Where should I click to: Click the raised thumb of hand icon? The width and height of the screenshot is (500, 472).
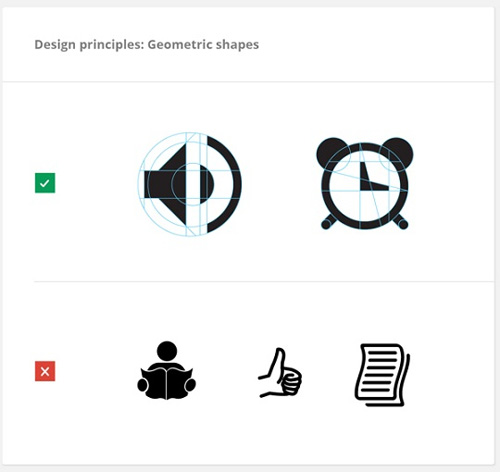(277, 360)
